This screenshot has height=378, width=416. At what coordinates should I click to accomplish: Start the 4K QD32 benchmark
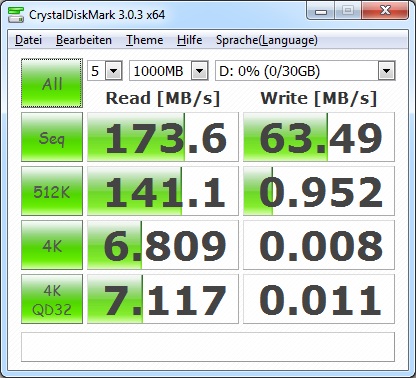coord(52,299)
